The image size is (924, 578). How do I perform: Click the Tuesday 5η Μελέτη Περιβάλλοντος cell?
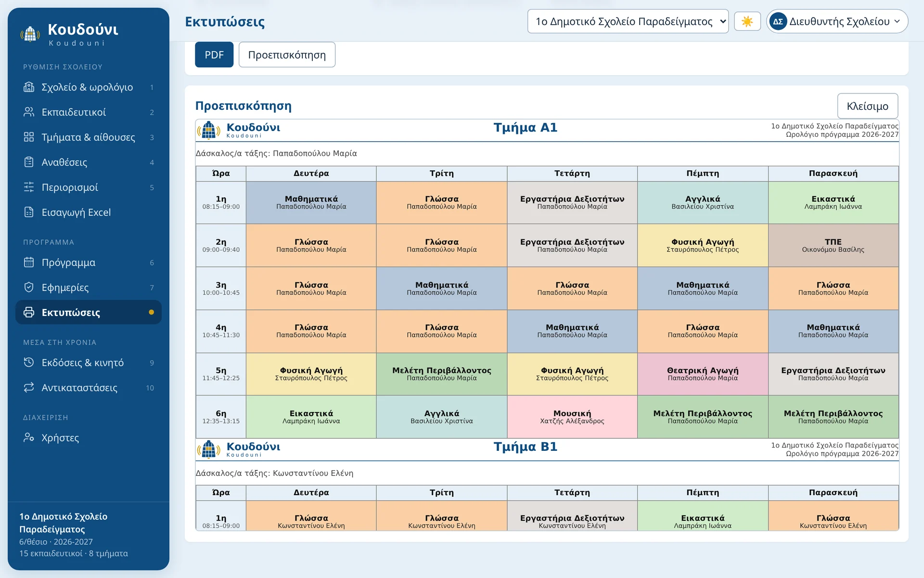click(441, 374)
